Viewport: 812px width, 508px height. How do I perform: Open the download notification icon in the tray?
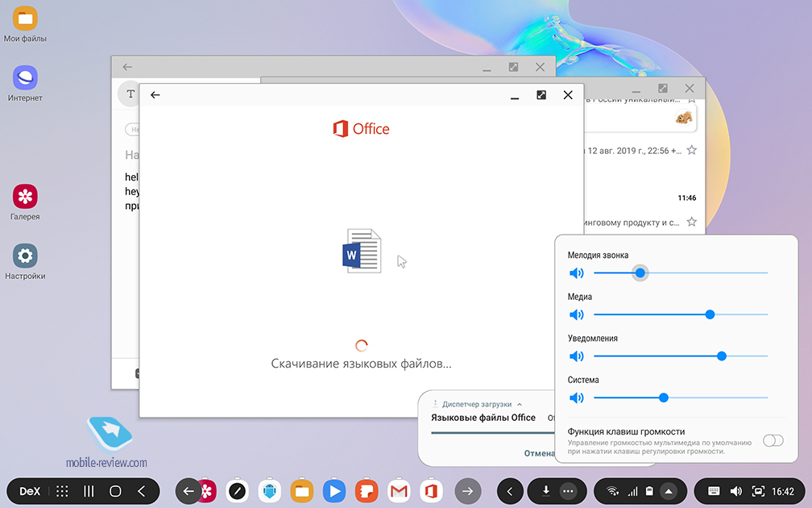(546, 491)
